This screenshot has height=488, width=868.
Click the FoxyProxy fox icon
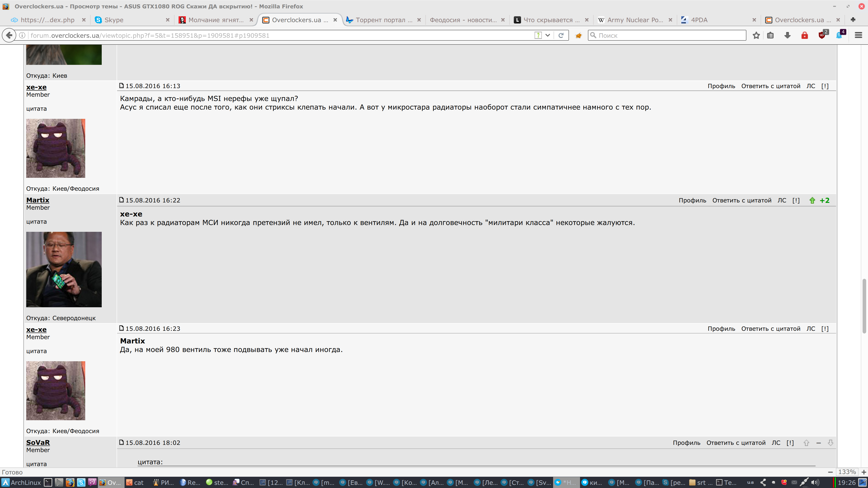click(x=579, y=35)
